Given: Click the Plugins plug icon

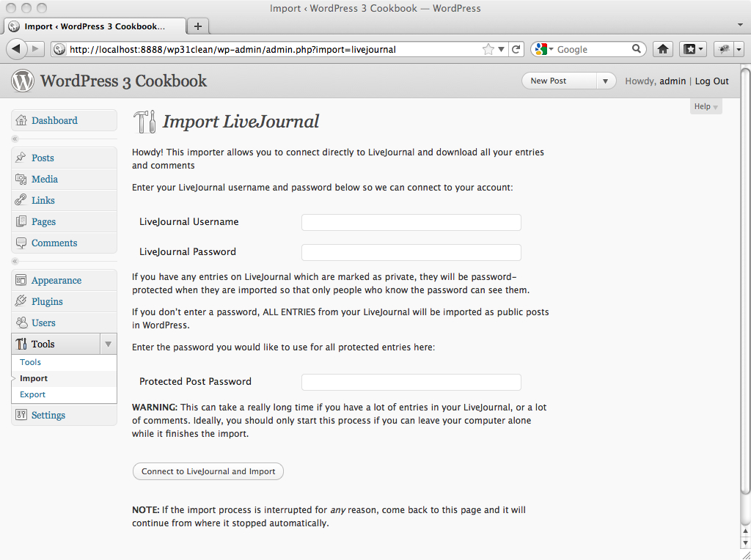Looking at the screenshot, I should point(21,301).
